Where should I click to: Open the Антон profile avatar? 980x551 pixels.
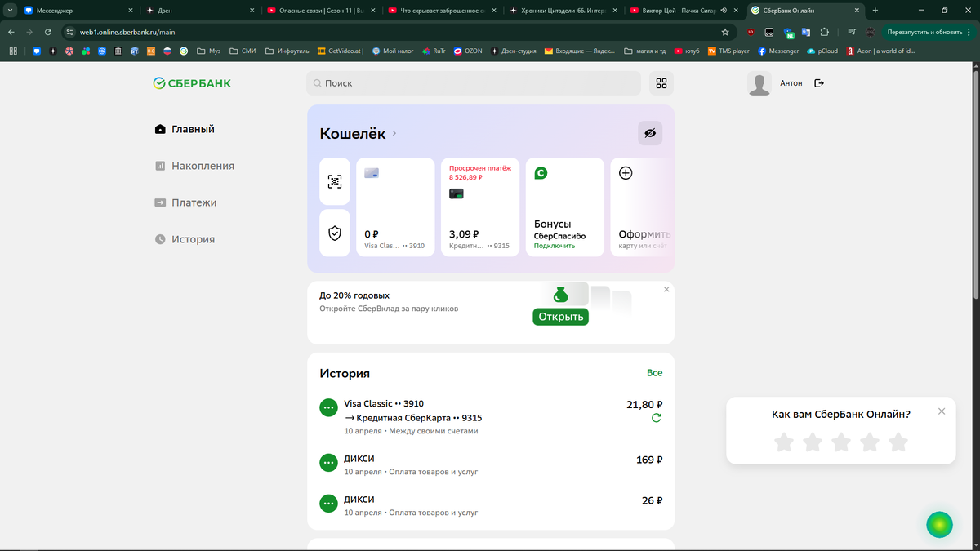click(759, 83)
